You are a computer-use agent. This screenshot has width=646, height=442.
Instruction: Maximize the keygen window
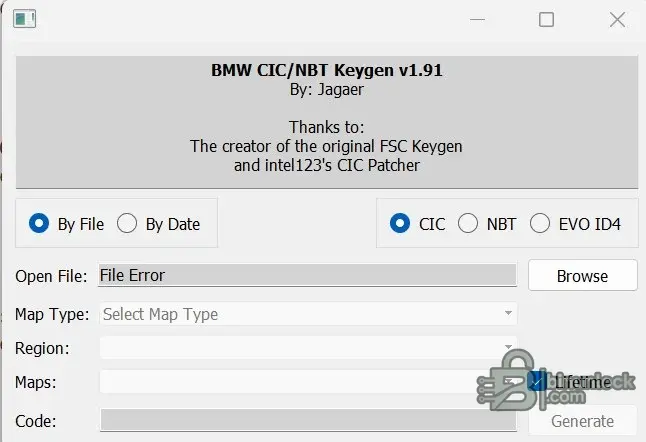pyautogui.click(x=546, y=19)
